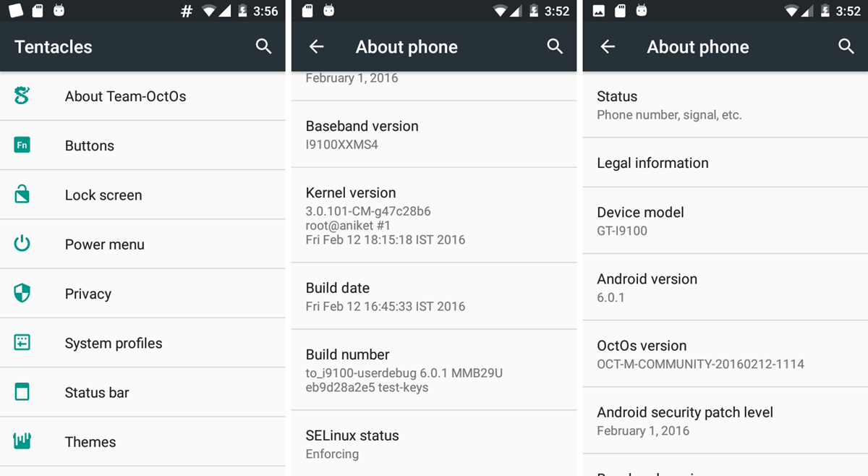Select the Status bar icon
This screenshot has height=476, width=868.
(22, 392)
